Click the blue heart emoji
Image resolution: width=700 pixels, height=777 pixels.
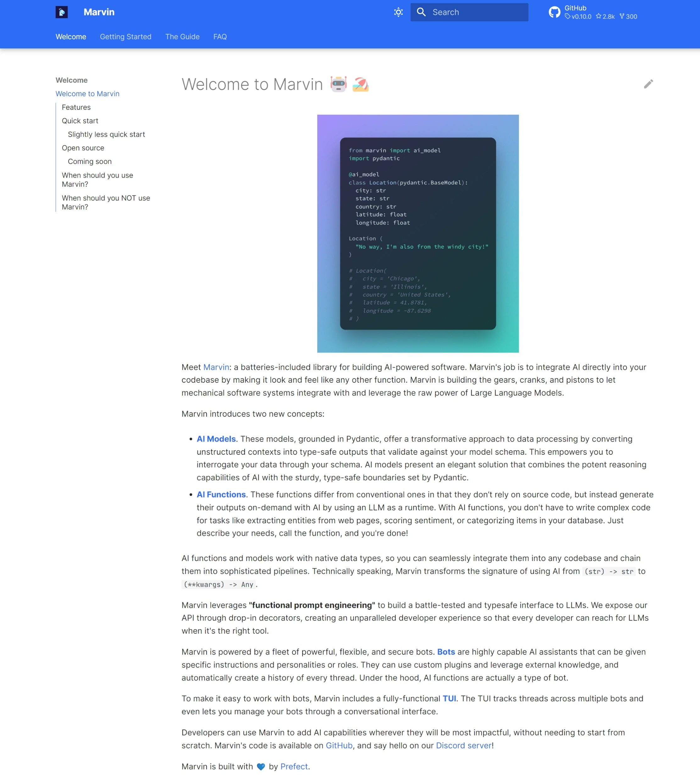coord(261,767)
